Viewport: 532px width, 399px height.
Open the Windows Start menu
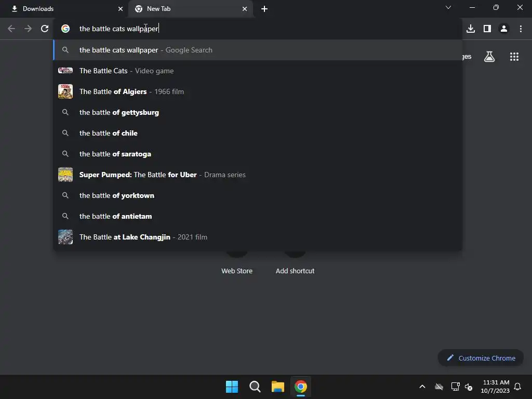[232, 387]
